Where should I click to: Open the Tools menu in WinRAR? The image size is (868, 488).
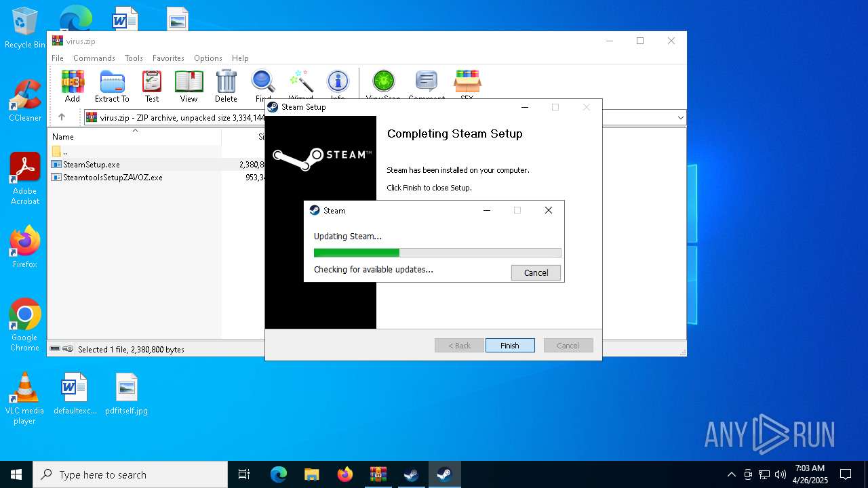click(x=134, y=58)
